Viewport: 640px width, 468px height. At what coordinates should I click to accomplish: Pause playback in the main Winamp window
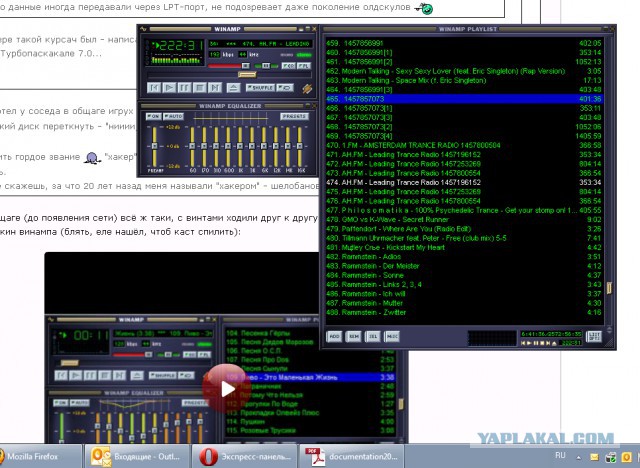[184, 88]
